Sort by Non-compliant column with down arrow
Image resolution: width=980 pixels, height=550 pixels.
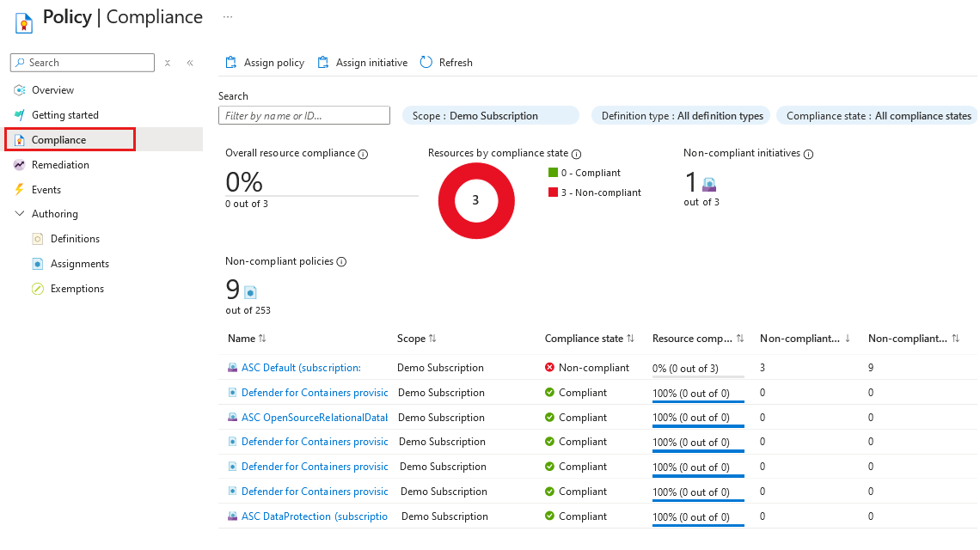point(805,338)
